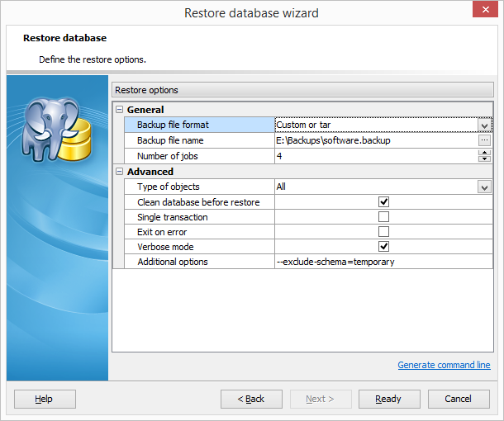
Task: Click the Generate command line link
Action: 444,365
